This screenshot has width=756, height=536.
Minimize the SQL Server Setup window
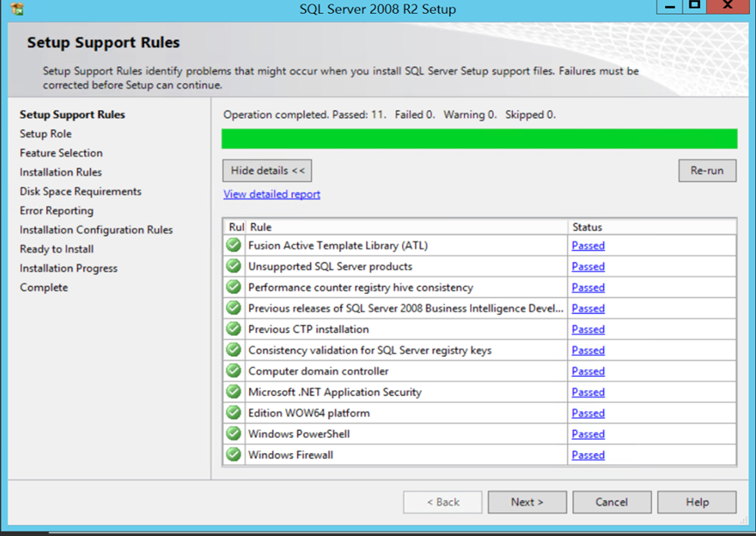669,6
